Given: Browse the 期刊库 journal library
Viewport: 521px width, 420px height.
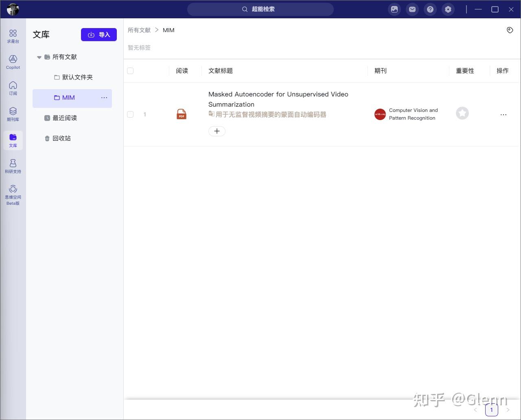Looking at the screenshot, I should coord(13,114).
